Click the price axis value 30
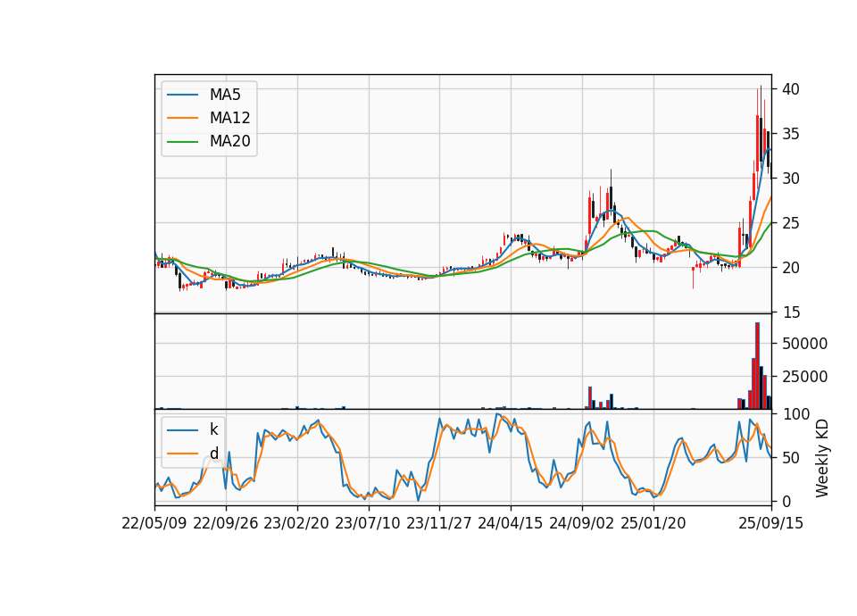857x616 pixels. [x=790, y=179]
